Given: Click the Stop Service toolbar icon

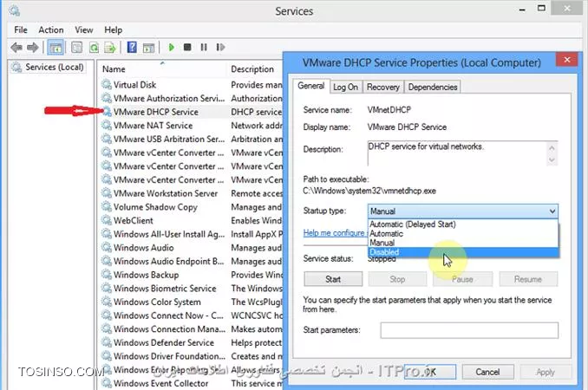Looking at the screenshot, I should point(187,47).
